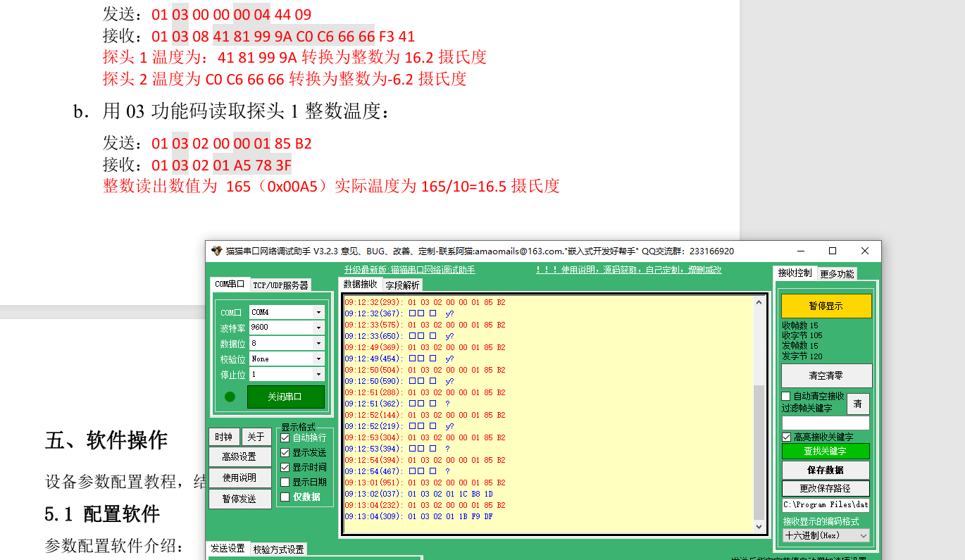The height and width of the screenshot is (560, 965).
Task: Check the 自动清空接收 option
Action: click(787, 397)
